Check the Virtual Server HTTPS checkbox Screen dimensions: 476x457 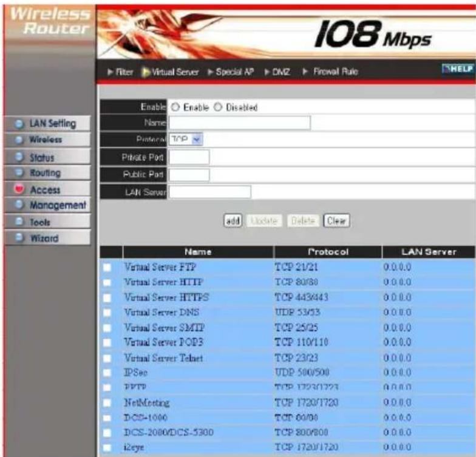[107, 297]
